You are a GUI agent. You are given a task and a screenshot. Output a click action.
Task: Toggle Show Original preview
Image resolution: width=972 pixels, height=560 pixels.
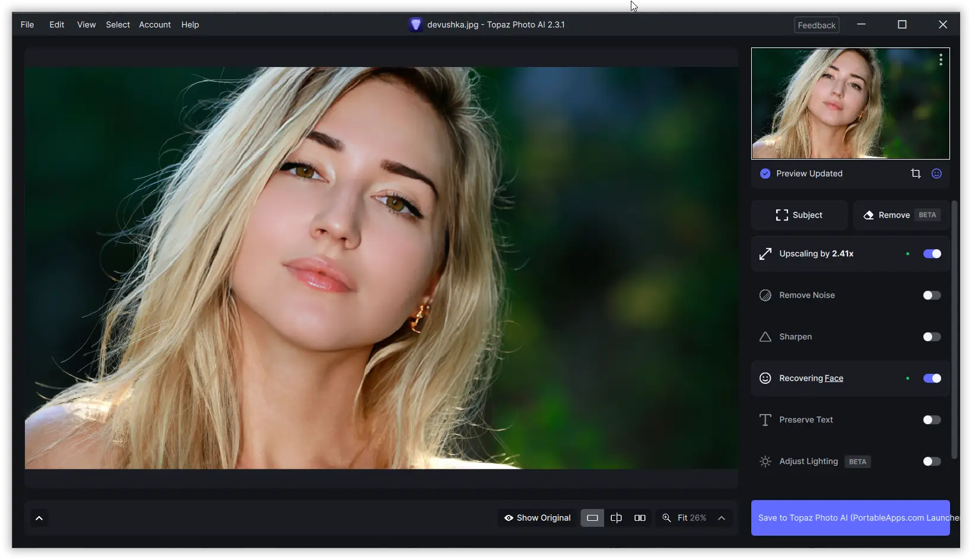coord(537,517)
